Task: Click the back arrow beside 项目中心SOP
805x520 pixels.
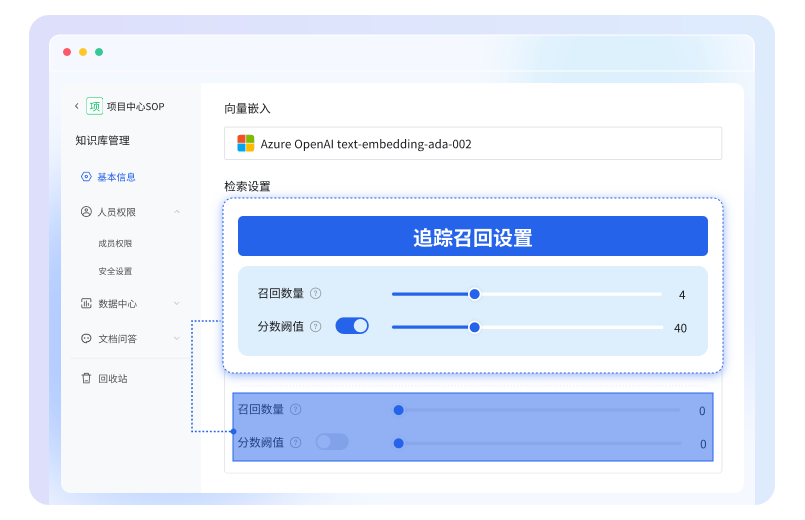Action: (76, 106)
